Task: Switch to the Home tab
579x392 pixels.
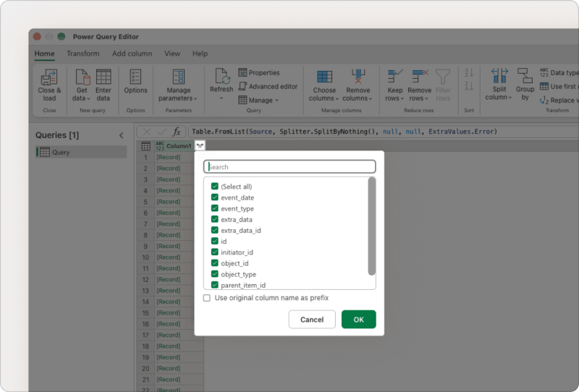Action: [44, 54]
